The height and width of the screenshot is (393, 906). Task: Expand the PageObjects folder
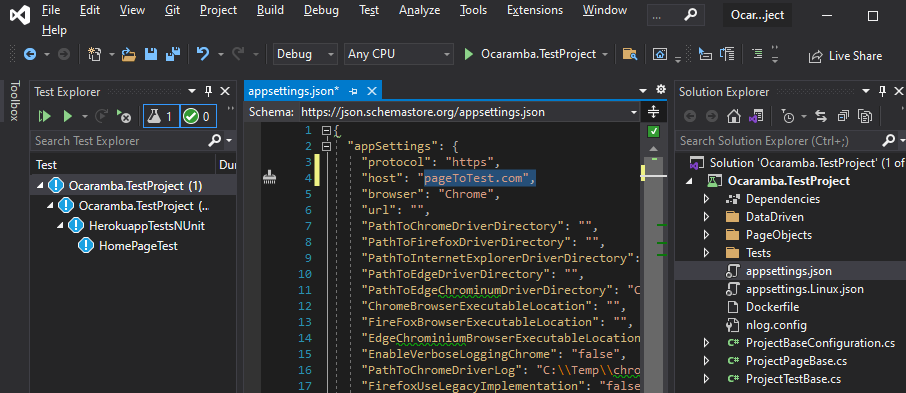706,235
